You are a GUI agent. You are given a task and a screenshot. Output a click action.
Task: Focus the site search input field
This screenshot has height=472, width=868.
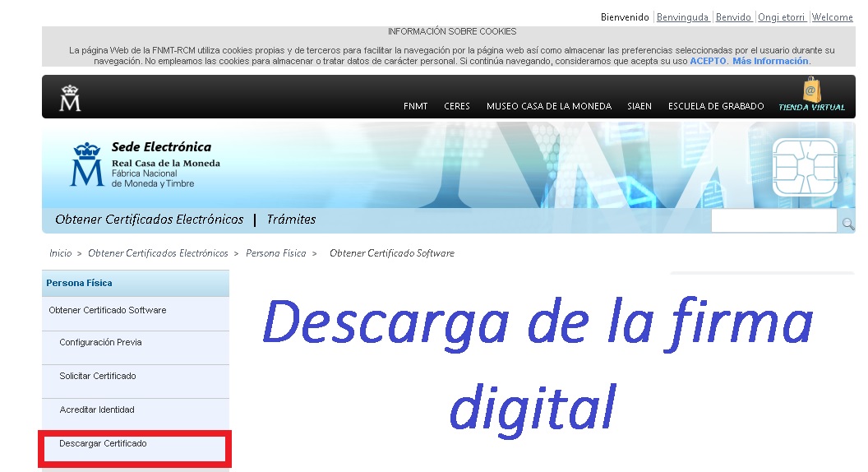[774, 221]
